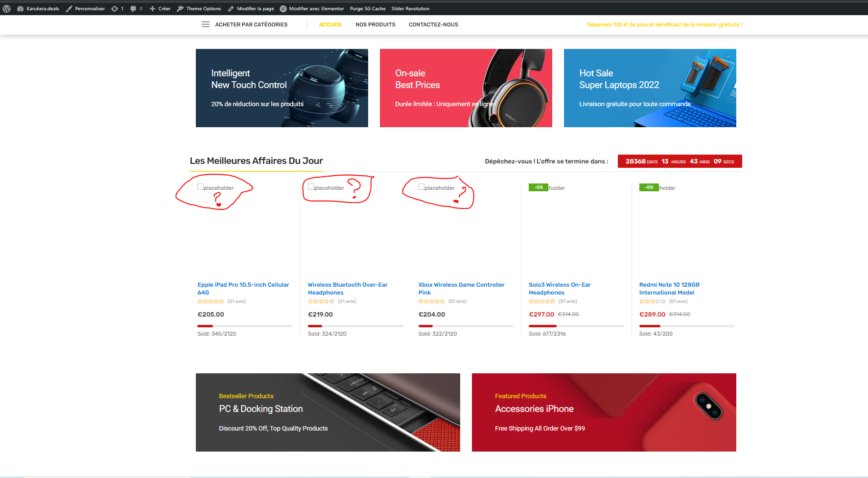Open Epple iPad Pro 10.5-inch Cellular 64G

pos(243,289)
